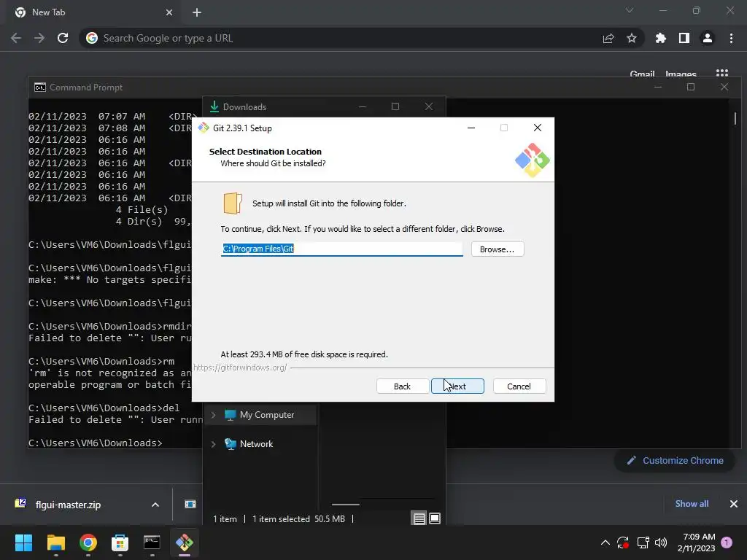This screenshot has width=747, height=560.
Task: Click the Command Prompt title bar icon
Action: point(40,87)
